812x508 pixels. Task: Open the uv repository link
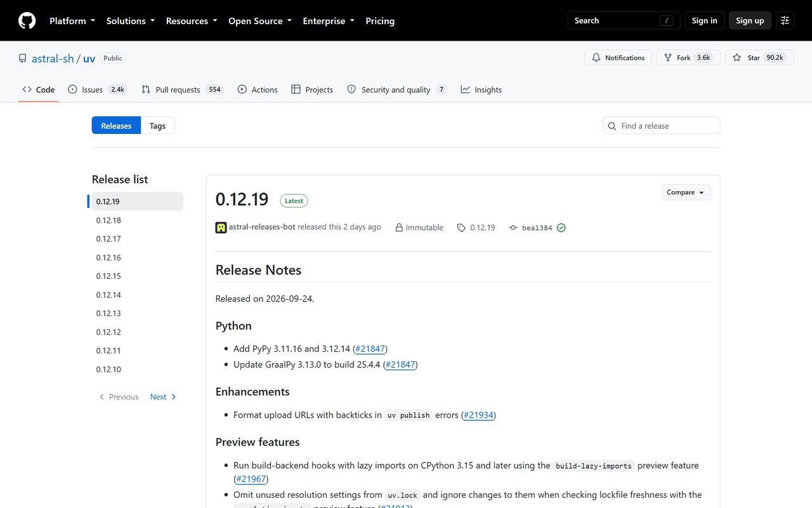(89, 58)
